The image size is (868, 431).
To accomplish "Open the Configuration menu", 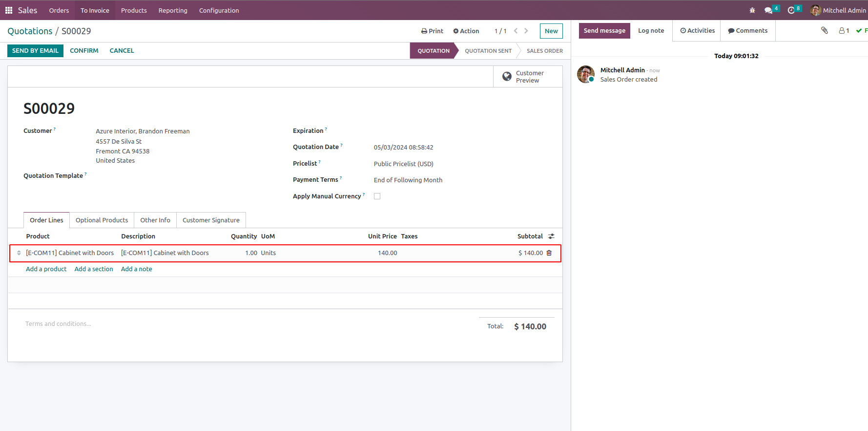I will 219,10.
